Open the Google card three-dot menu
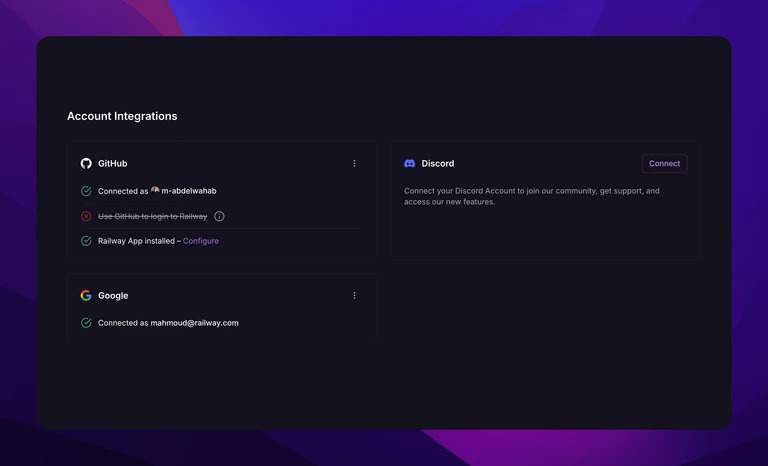The height and width of the screenshot is (466, 768). 355,295
